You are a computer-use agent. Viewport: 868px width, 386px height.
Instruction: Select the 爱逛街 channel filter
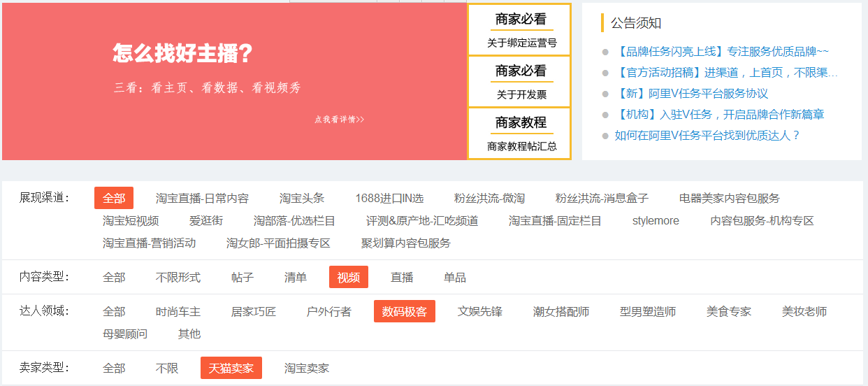(x=206, y=221)
